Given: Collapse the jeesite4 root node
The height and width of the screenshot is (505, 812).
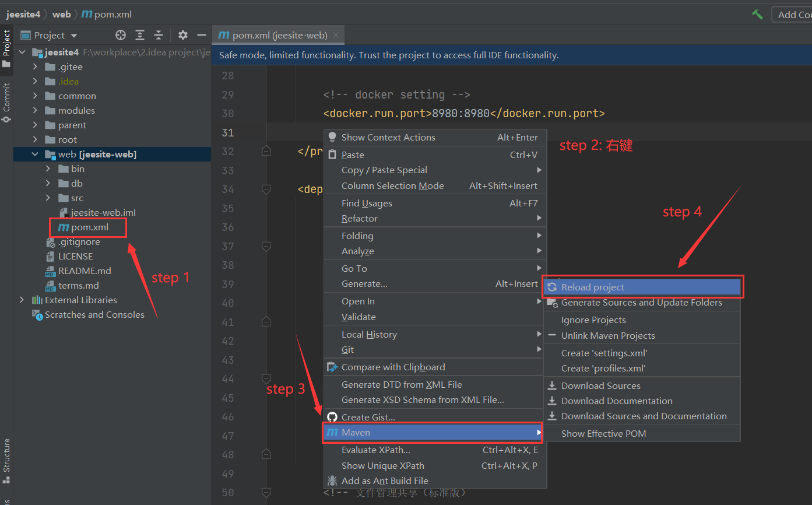Looking at the screenshot, I should 22,52.
